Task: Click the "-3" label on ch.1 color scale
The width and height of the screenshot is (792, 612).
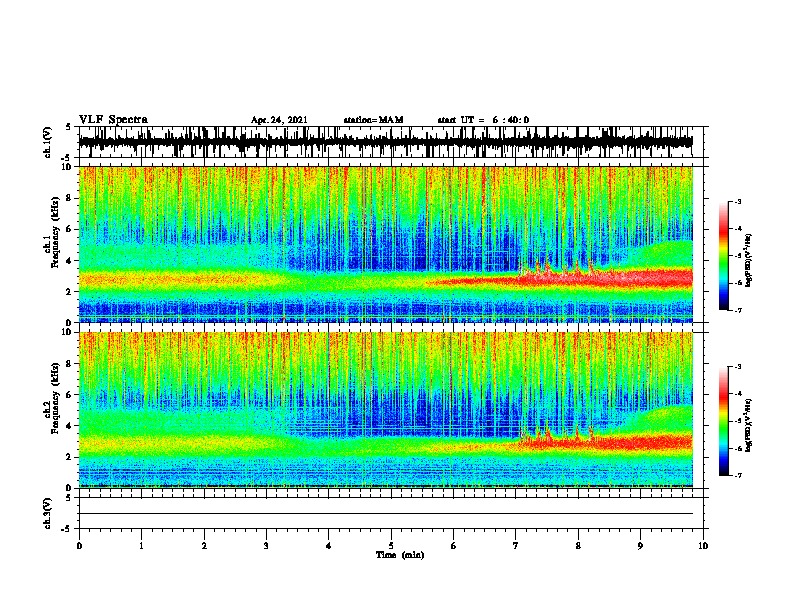Action: tap(737, 201)
